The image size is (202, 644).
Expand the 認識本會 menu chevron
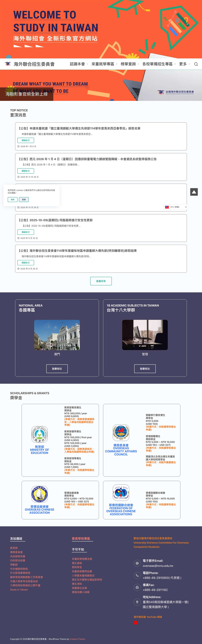tap(87, 64)
